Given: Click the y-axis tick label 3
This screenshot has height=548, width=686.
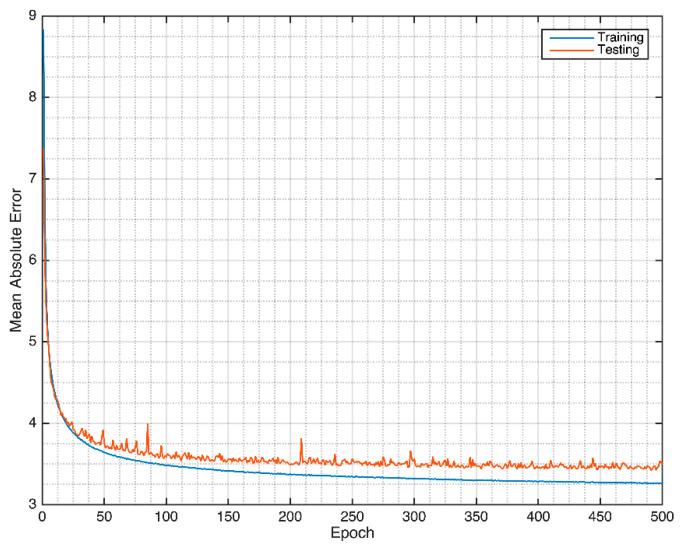Looking at the screenshot, I should click(x=33, y=504).
